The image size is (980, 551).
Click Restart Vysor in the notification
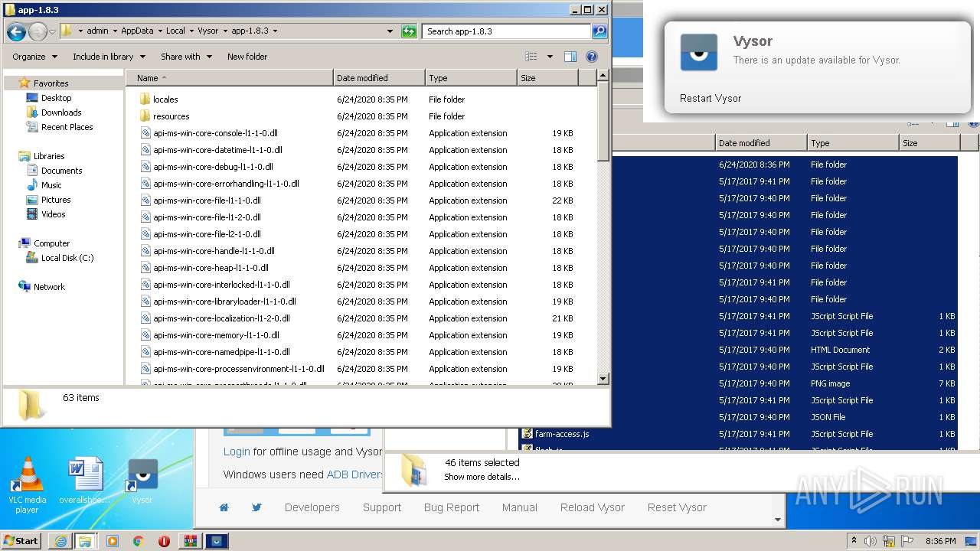pos(710,98)
